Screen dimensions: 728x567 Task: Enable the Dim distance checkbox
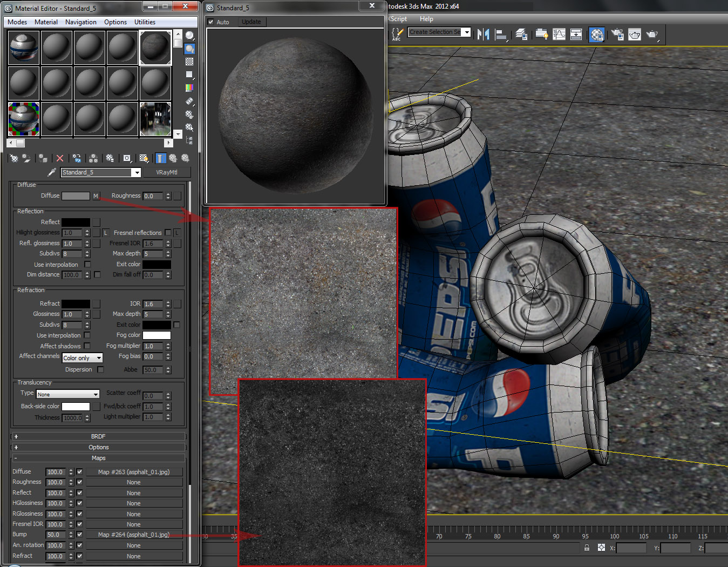coord(97,275)
